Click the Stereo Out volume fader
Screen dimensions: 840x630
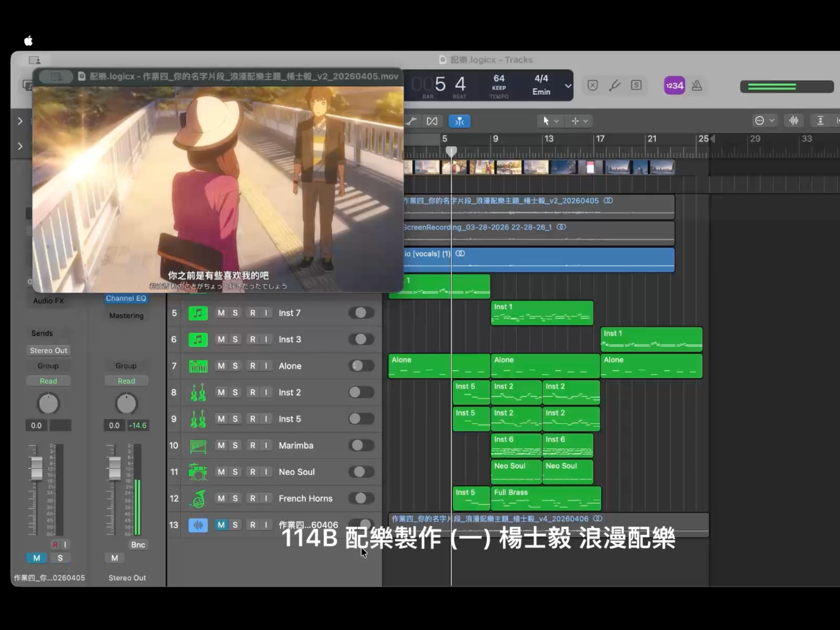(115, 468)
